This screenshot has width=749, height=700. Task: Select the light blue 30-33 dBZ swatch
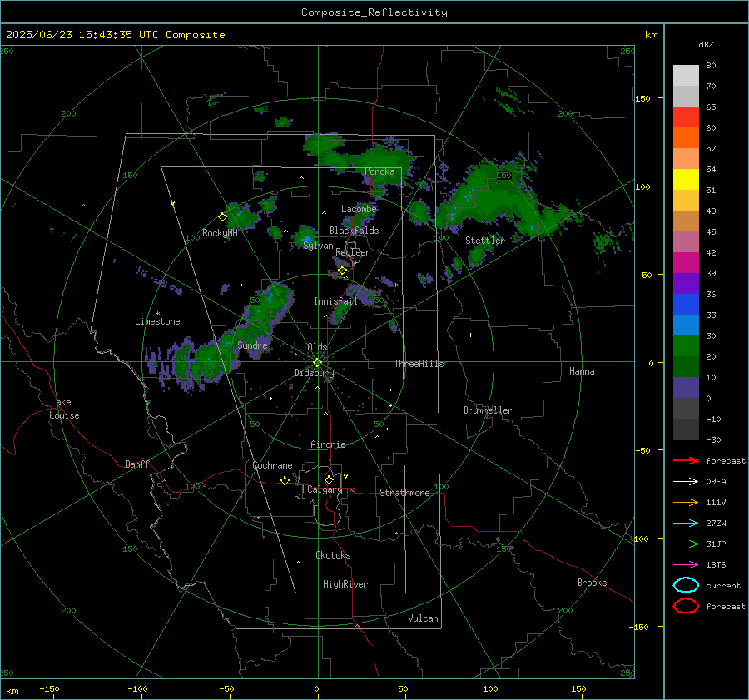pyautogui.click(x=686, y=325)
